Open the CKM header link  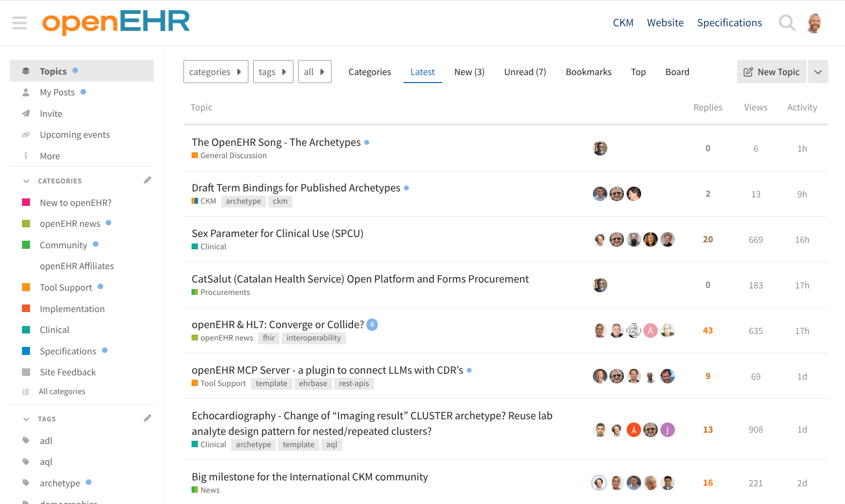point(623,23)
